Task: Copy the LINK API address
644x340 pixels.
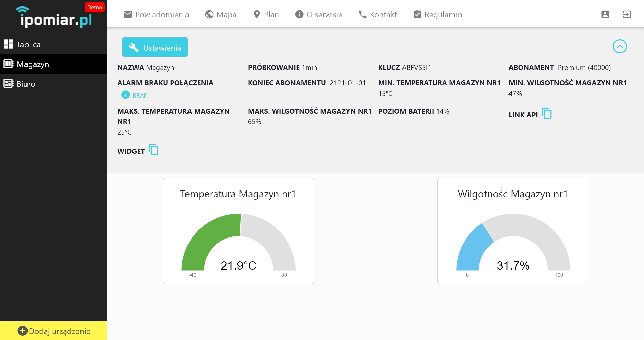Action: [547, 114]
